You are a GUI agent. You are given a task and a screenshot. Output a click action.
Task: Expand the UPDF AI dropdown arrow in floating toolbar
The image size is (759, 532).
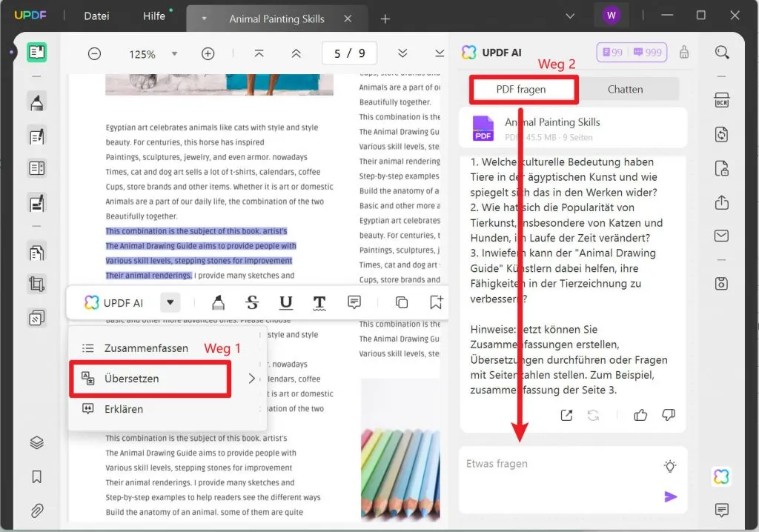tap(170, 302)
